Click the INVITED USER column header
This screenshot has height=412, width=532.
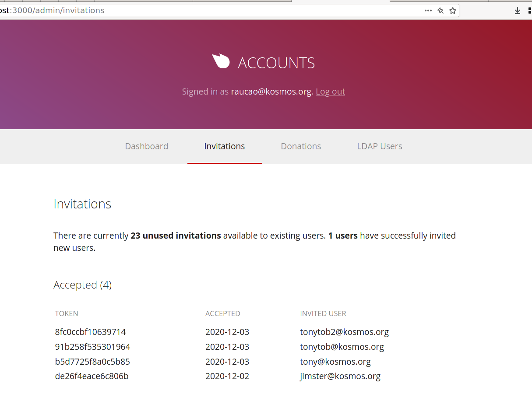click(323, 313)
